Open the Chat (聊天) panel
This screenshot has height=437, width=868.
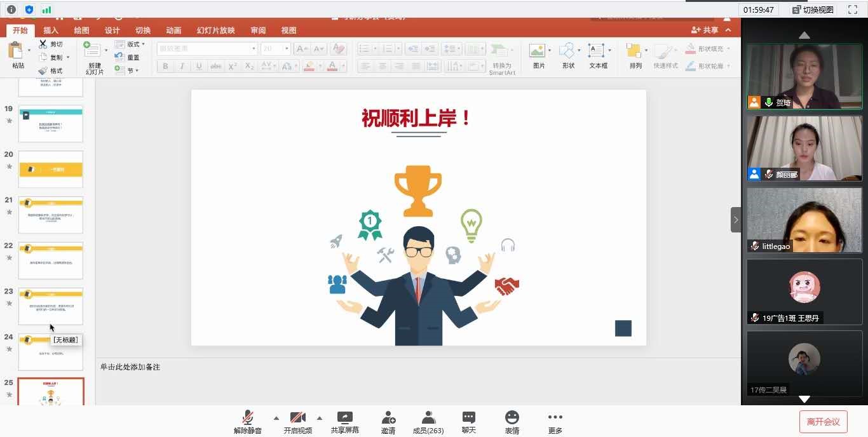(469, 417)
